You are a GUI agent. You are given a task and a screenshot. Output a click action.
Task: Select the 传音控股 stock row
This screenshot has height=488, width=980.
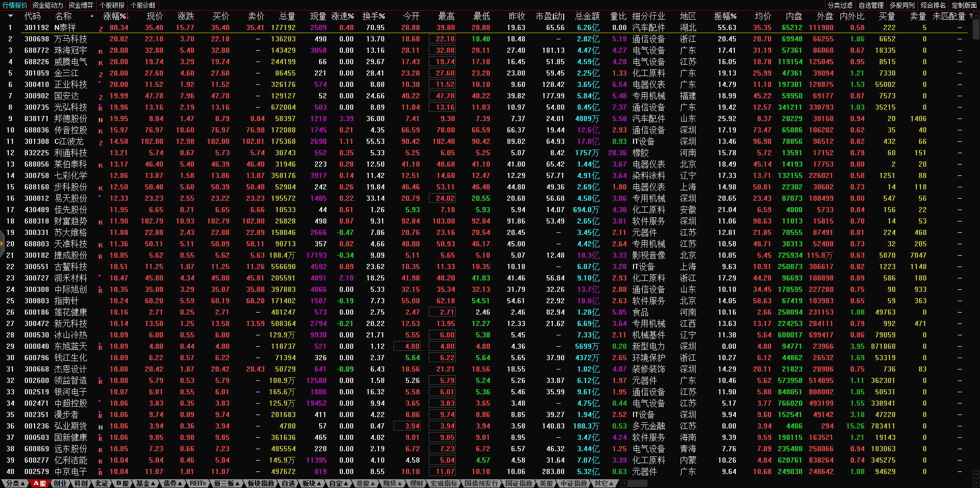click(71, 130)
